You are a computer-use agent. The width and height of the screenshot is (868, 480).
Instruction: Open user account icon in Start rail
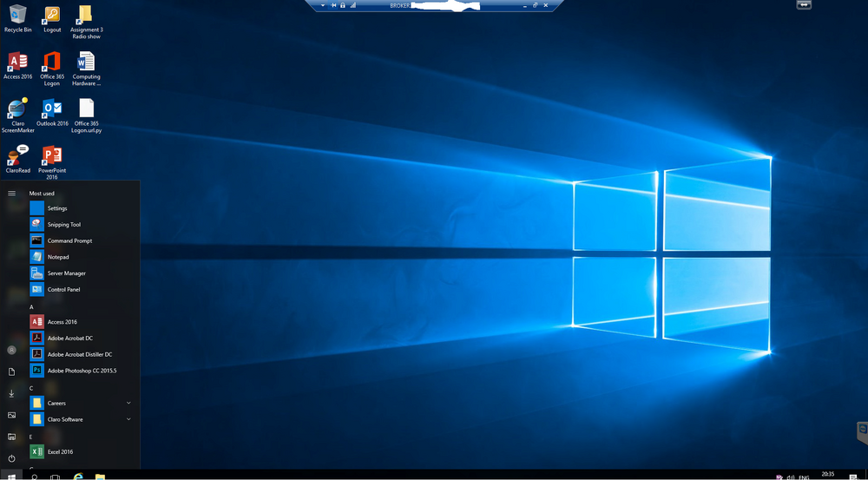(11, 350)
